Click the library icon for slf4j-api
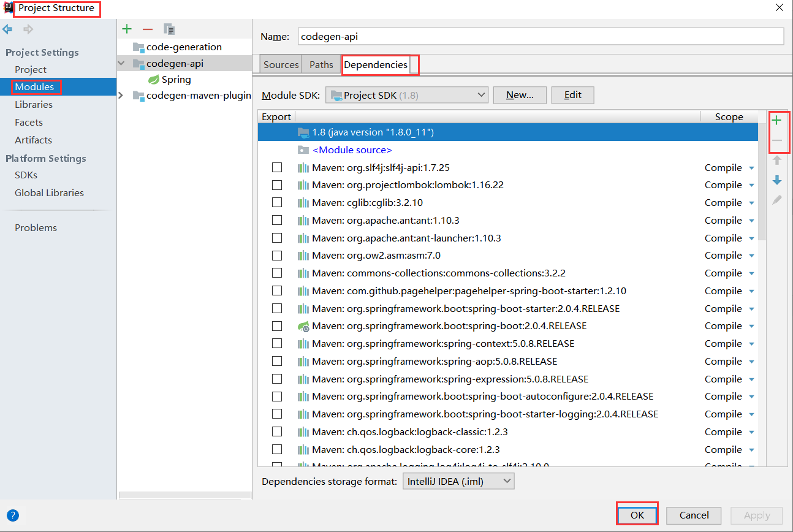 (x=303, y=168)
